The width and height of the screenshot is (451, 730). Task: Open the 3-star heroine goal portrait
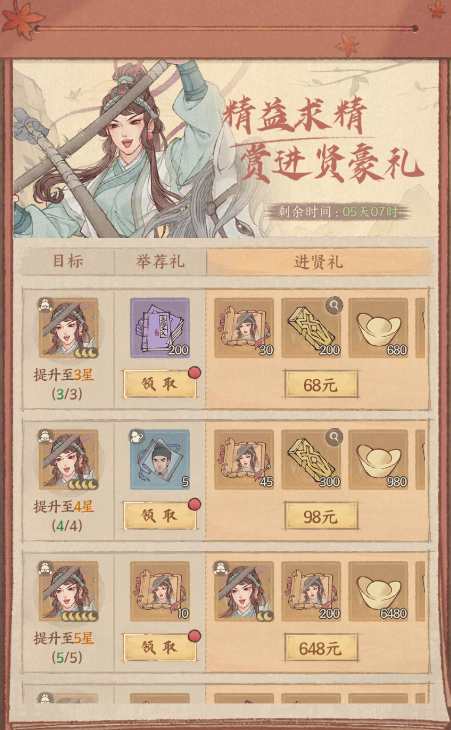coord(68,328)
